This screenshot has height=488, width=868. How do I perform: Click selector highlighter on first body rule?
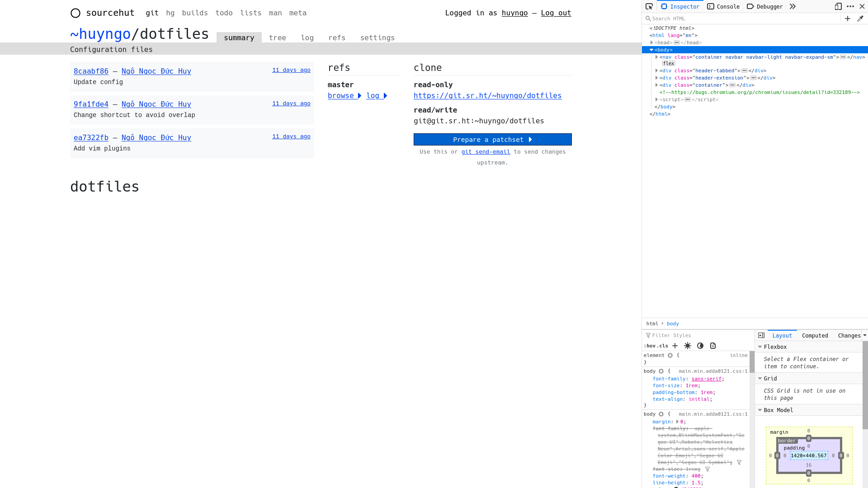click(x=661, y=371)
